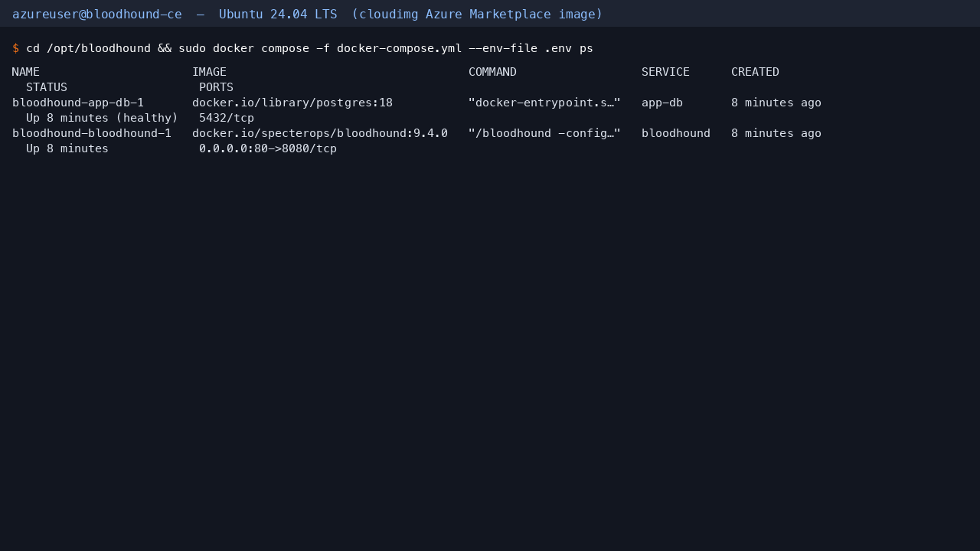Select container name bloodhound-bloodhound-1

pos(92,133)
